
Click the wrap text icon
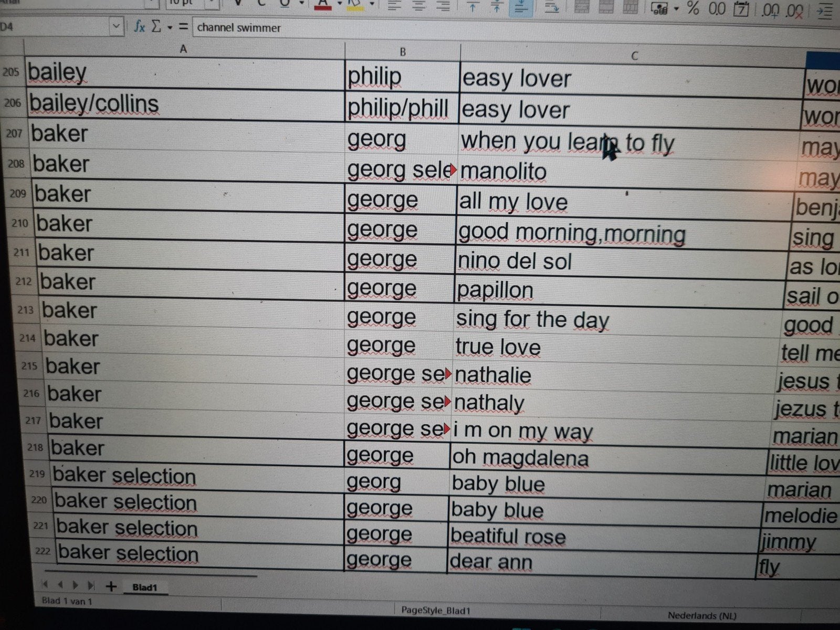pyautogui.click(x=552, y=7)
